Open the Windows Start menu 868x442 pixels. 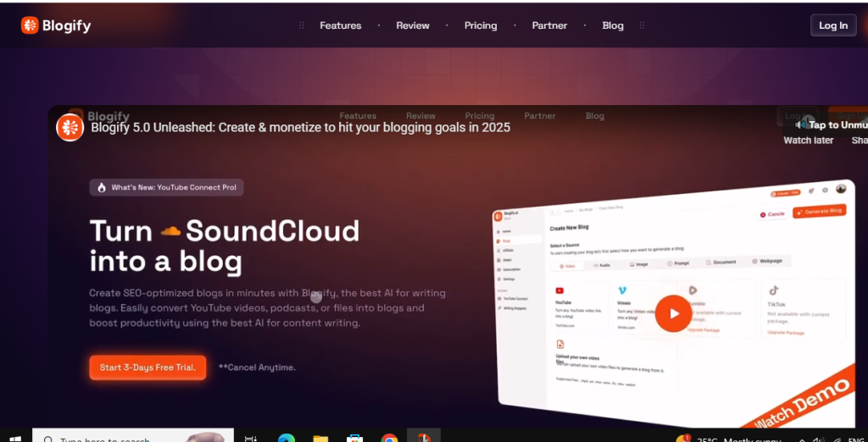tap(15, 438)
